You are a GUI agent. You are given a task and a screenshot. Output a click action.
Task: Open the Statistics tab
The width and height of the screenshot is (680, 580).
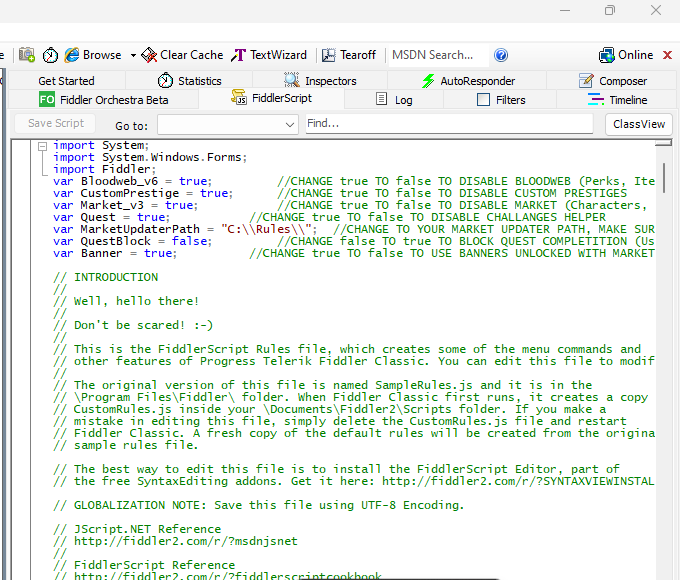(x=190, y=81)
